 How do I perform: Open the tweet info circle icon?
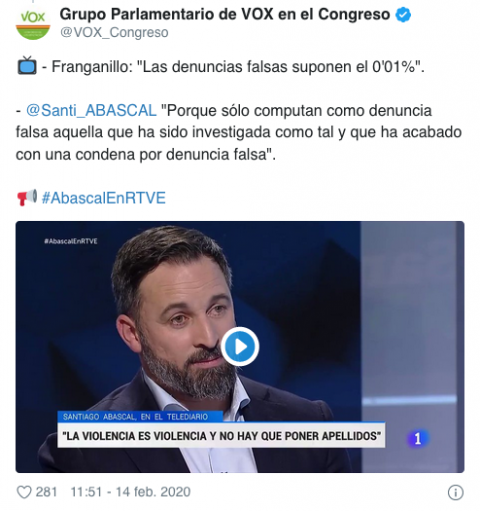(x=455, y=492)
